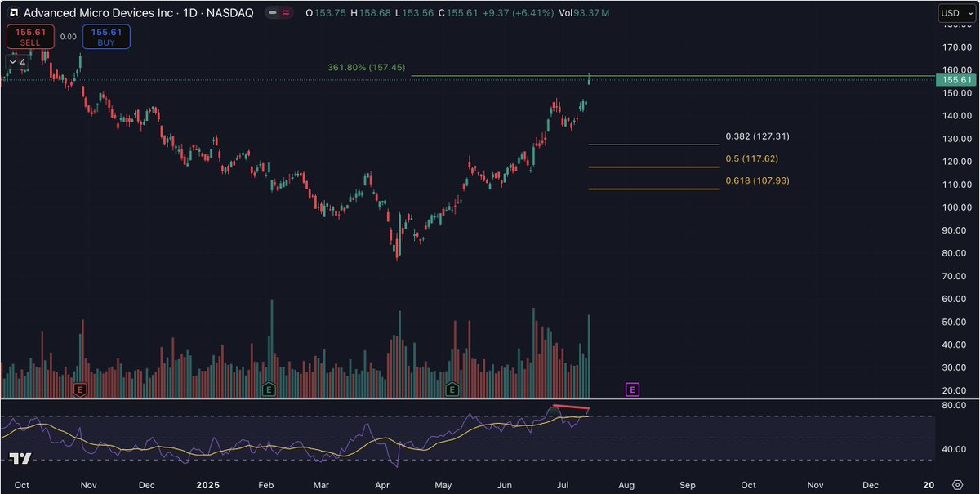This screenshot has height=494, width=980.
Task: Open the USD currency dropdown
Action: 957,13
